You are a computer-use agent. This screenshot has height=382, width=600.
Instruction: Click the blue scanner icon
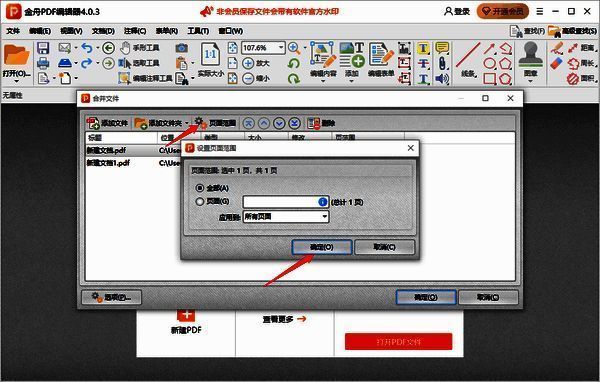[65, 63]
